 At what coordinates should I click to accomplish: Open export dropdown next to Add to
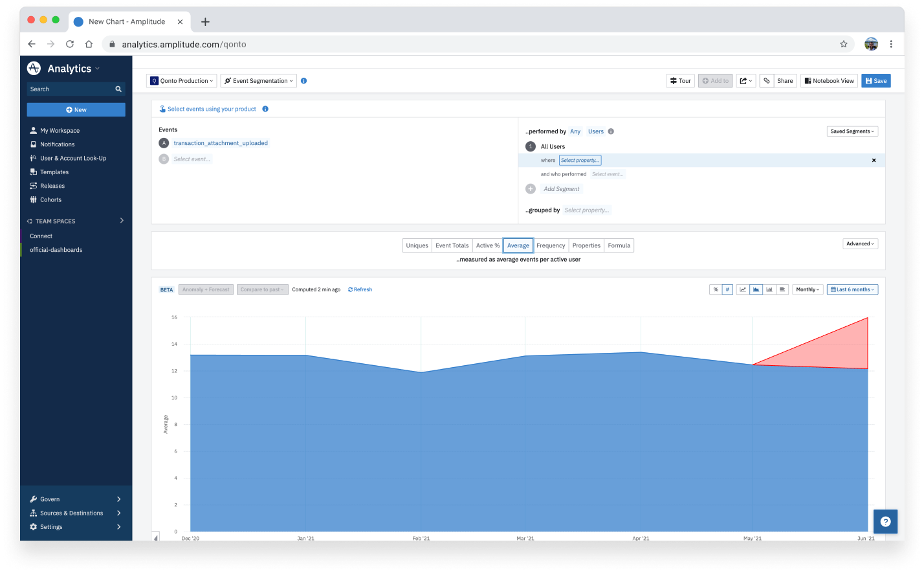pos(746,81)
